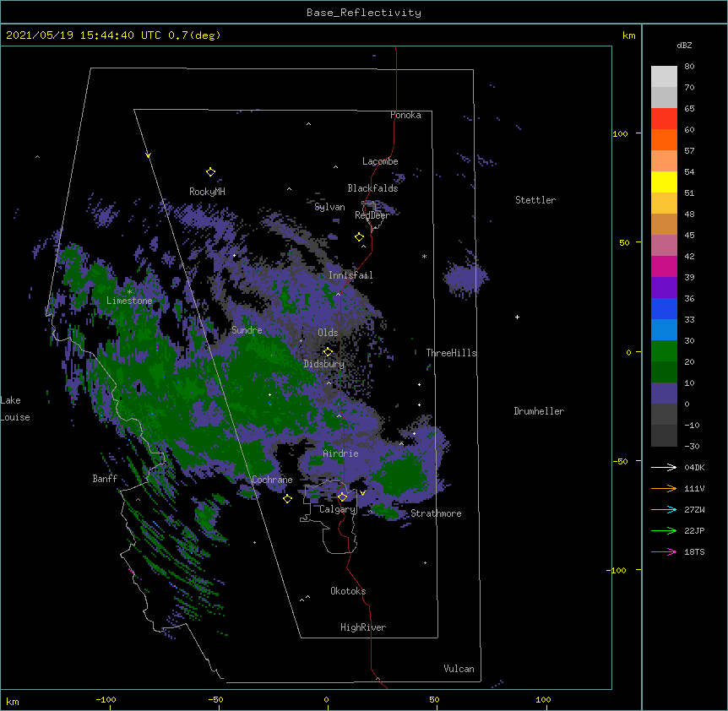Click the yellow diamond marker above RockyMH
728x711 pixels.
210,172
